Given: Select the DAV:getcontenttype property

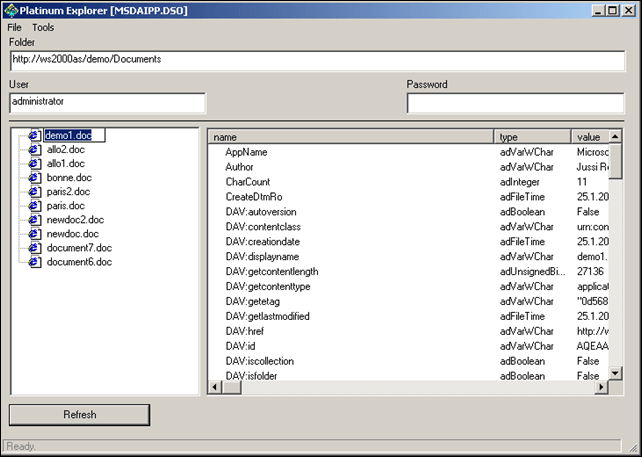Looking at the screenshot, I should coord(409,287).
